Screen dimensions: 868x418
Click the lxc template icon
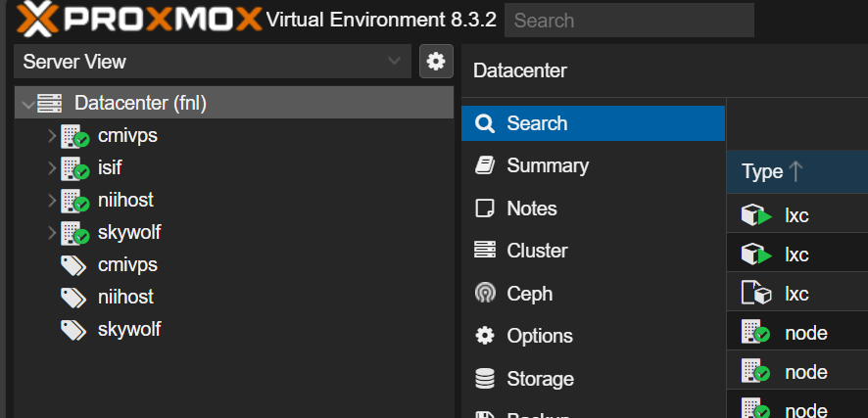point(756,293)
